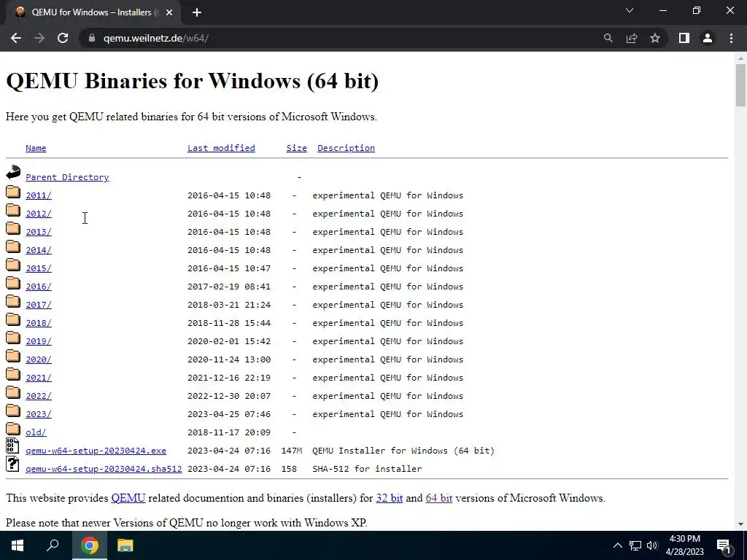The width and height of the screenshot is (747, 560).
Task: Click the 147M file size text
Action: point(292,451)
